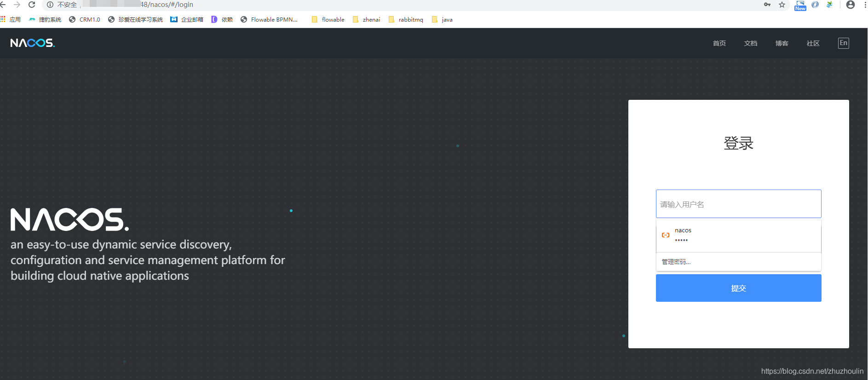
Task: Click the blue 提交 submit button
Action: 738,288
